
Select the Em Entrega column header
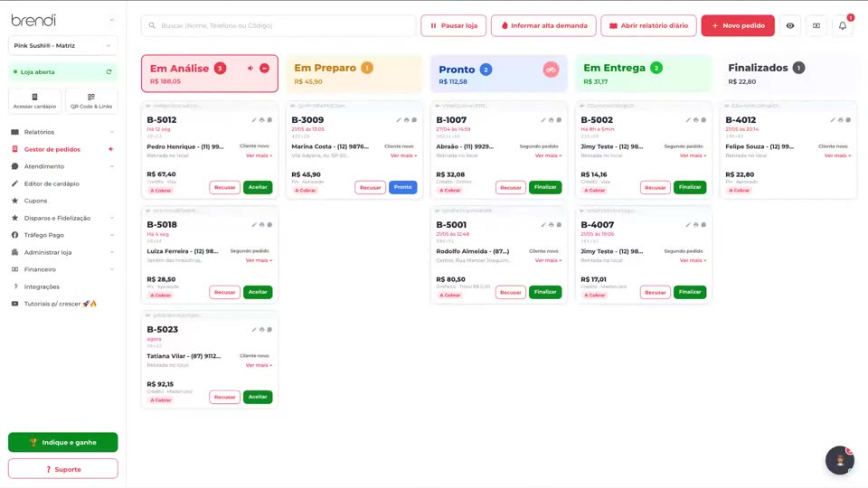643,73
